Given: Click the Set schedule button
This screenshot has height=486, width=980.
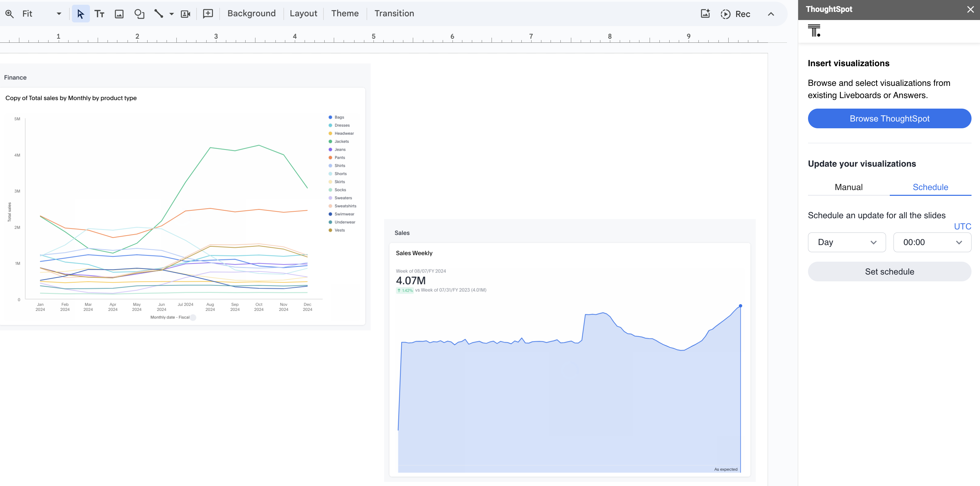Looking at the screenshot, I should click(889, 272).
